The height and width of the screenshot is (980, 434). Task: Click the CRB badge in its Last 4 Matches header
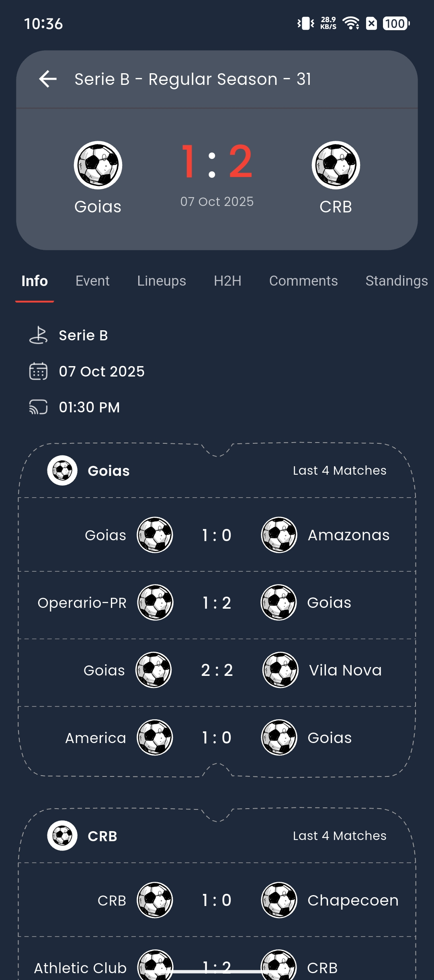point(62,835)
